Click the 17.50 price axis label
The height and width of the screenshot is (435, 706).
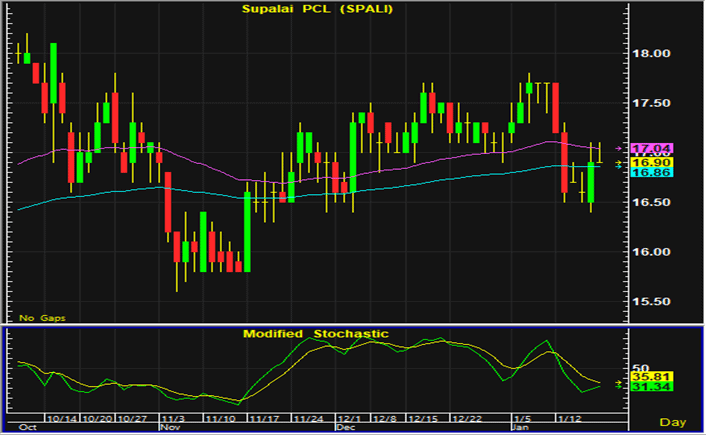(653, 103)
